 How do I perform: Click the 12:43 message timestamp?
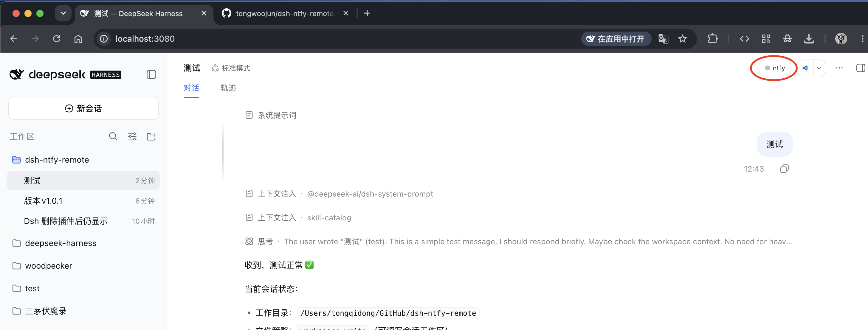click(754, 169)
